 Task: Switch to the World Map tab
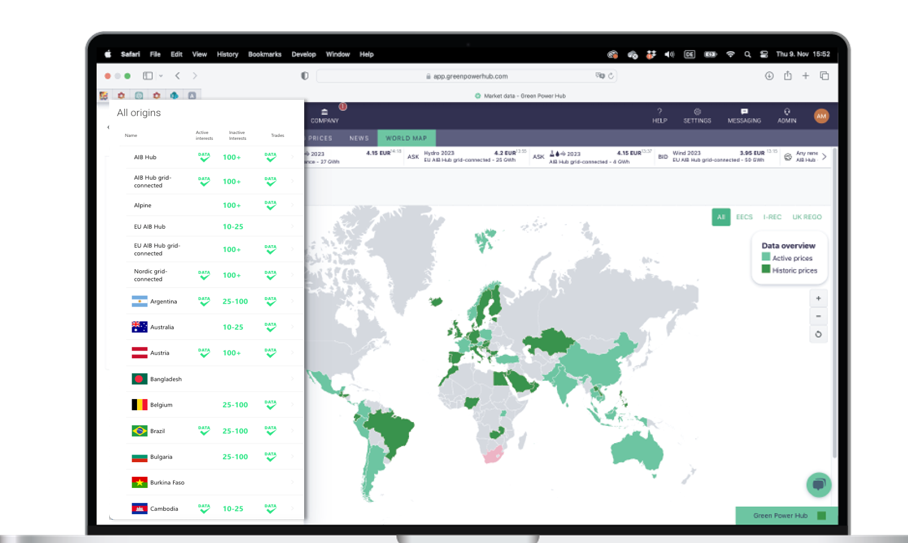click(407, 138)
